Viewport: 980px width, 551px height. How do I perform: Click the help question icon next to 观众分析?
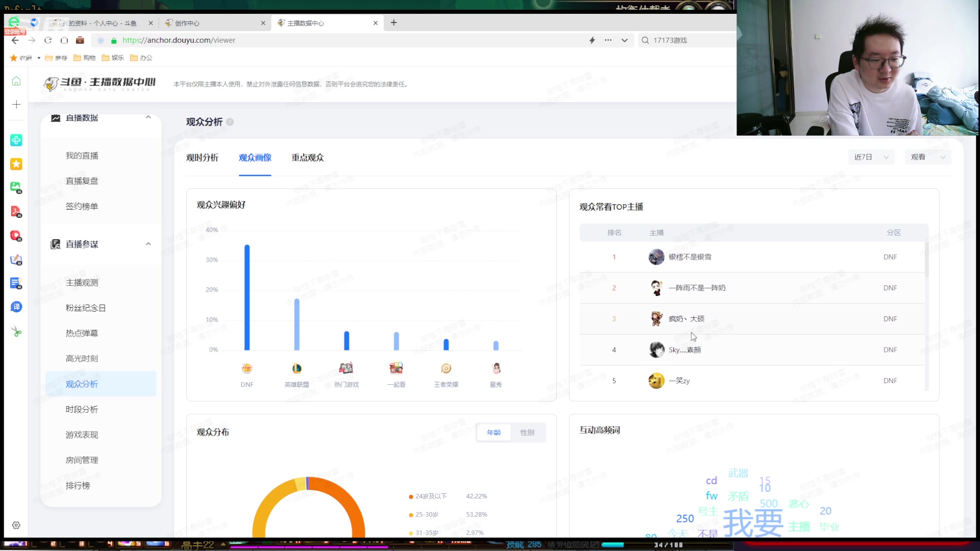(230, 122)
